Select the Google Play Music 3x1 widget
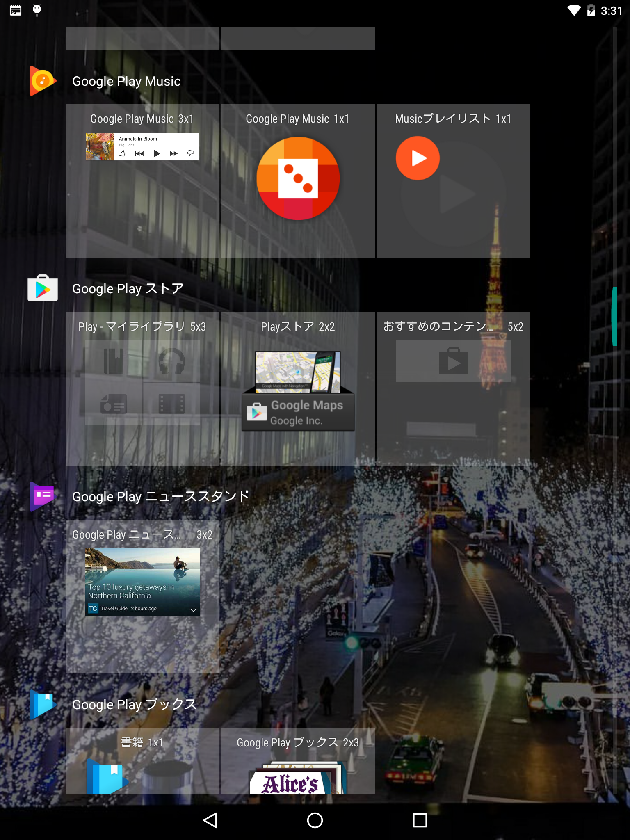This screenshot has height=840, width=630. pyautogui.click(x=142, y=180)
